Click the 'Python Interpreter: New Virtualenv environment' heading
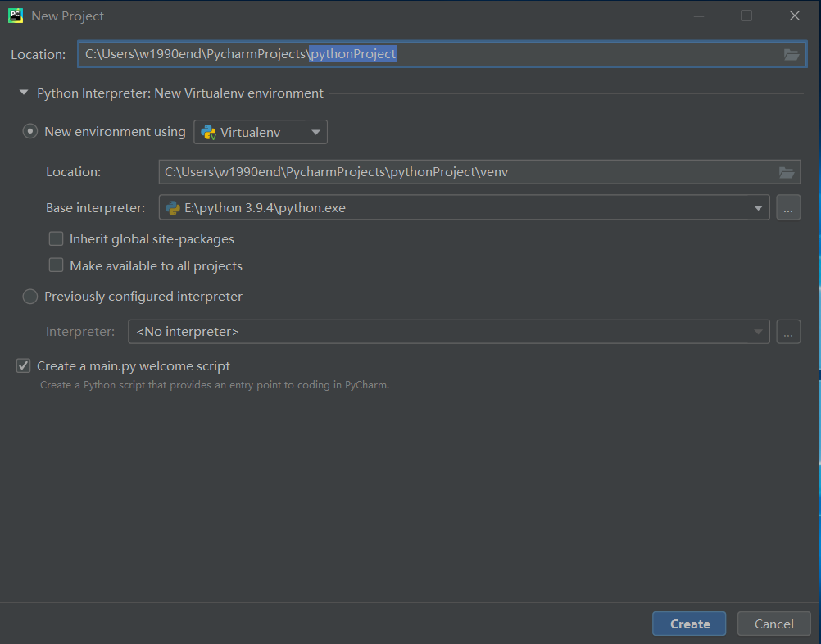The height and width of the screenshot is (644, 821). click(x=180, y=93)
